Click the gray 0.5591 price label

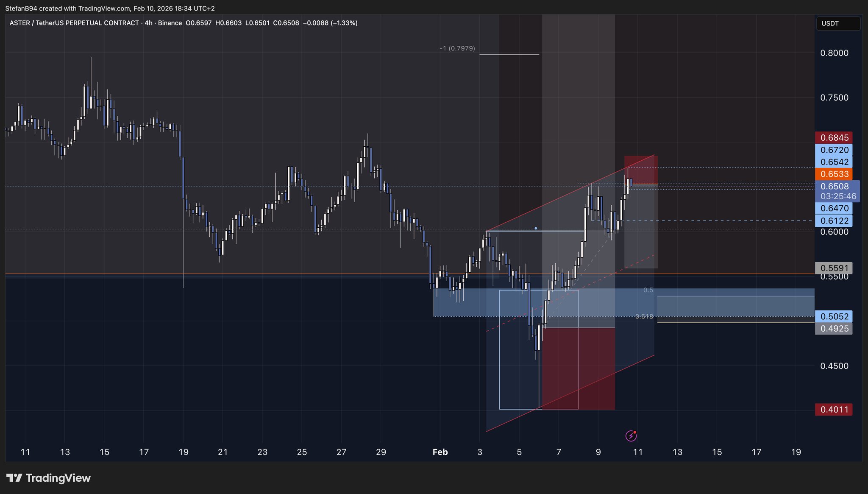click(x=834, y=268)
